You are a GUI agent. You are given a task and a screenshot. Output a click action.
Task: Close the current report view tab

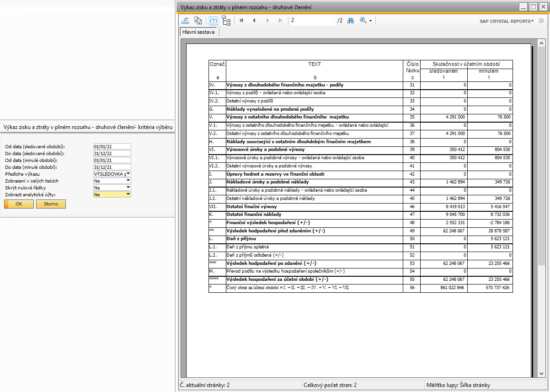tap(541, 21)
